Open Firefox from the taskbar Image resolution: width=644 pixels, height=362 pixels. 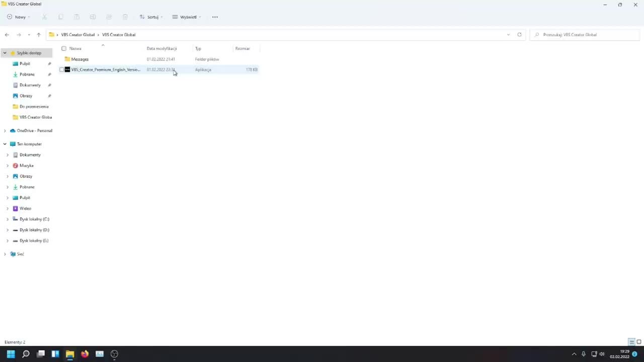click(85, 354)
